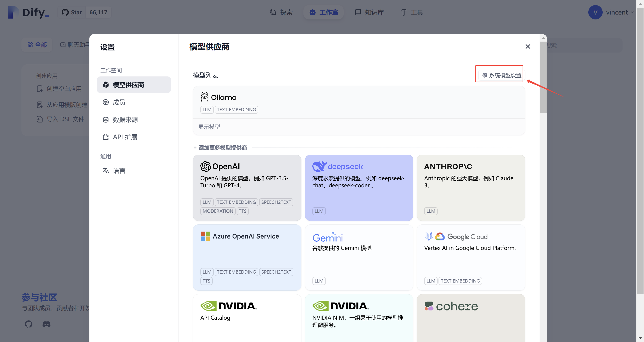The image size is (644, 342).
Task: Click the 工具 hammer icon
Action: [x=403, y=12]
